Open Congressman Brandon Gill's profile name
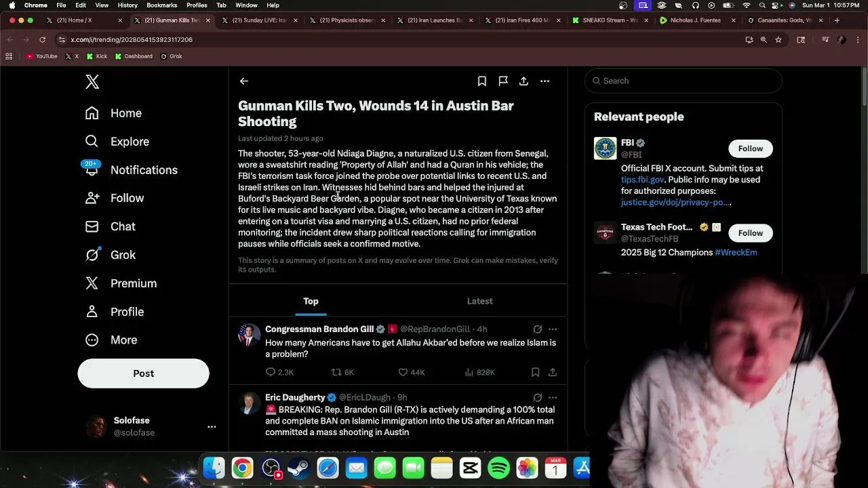The height and width of the screenshot is (488, 868). click(319, 329)
